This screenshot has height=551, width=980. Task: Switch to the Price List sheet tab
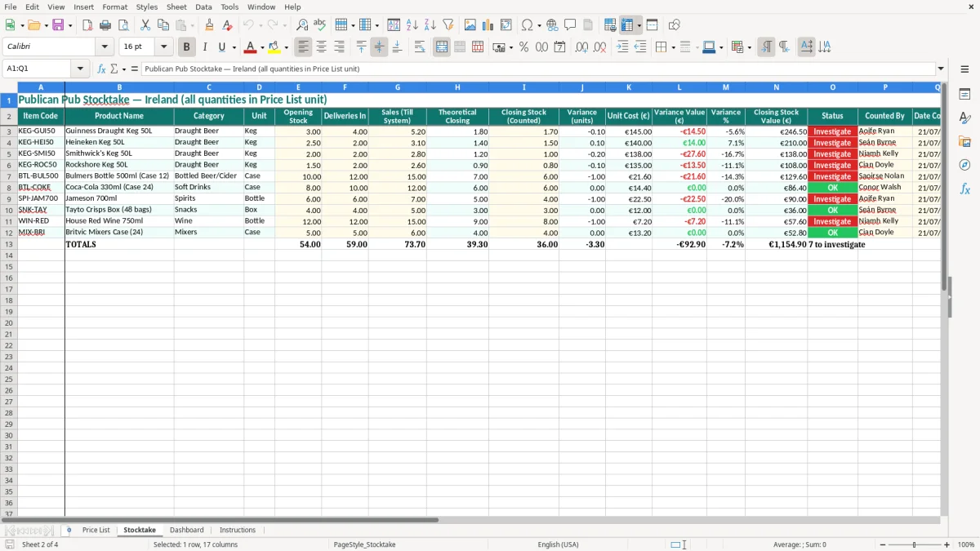click(x=96, y=530)
